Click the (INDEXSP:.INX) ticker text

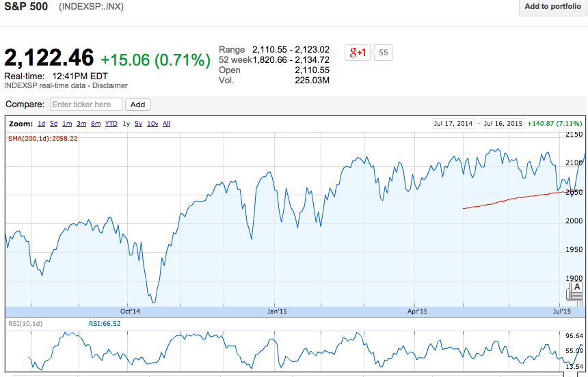tap(91, 7)
